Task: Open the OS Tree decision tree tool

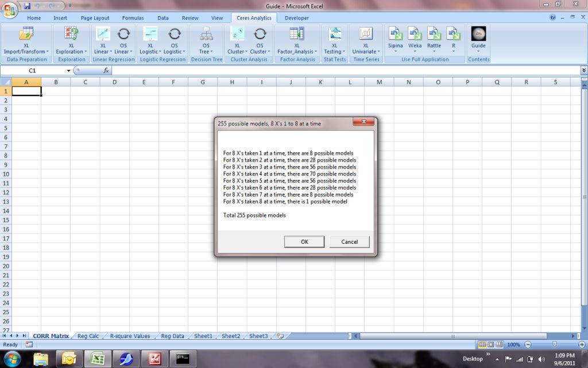Action: (x=206, y=41)
